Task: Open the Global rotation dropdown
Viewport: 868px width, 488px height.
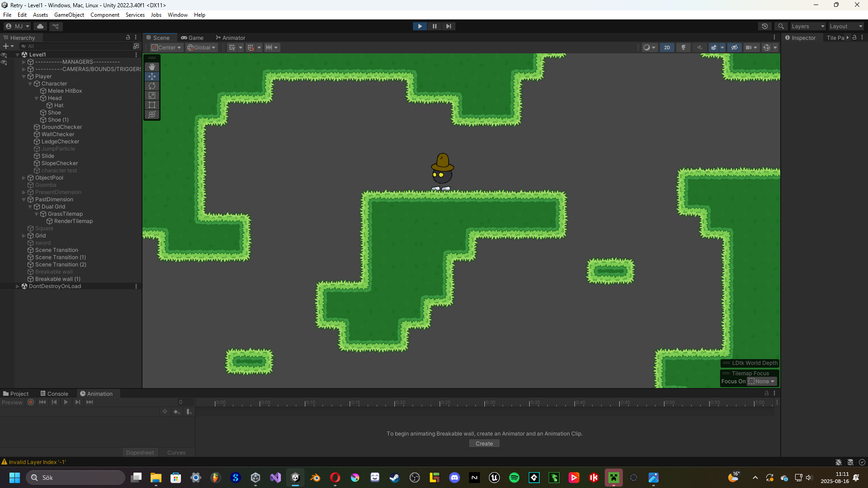Action: (x=202, y=47)
